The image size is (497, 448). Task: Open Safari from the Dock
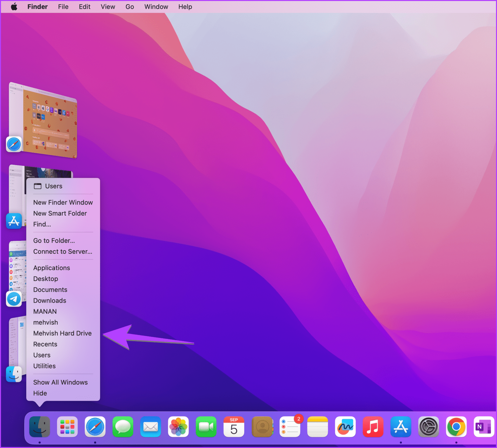click(95, 427)
